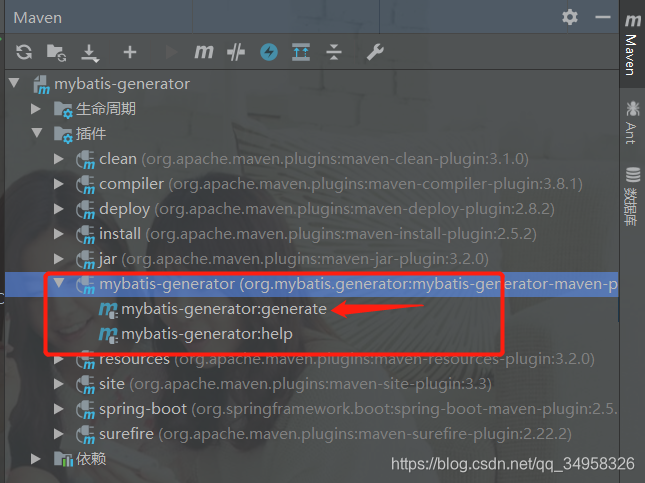
Task: Click the mybatis-generator plugin row icon
Action: pos(86,285)
